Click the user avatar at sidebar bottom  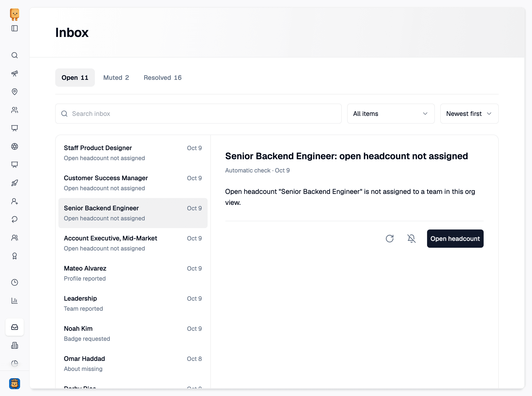pyautogui.click(x=15, y=383)
